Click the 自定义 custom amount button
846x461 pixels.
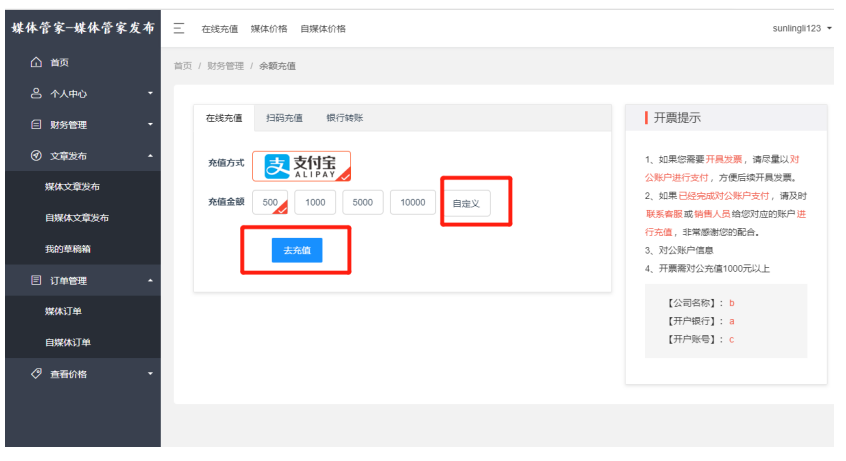click(x=466, y=203)
